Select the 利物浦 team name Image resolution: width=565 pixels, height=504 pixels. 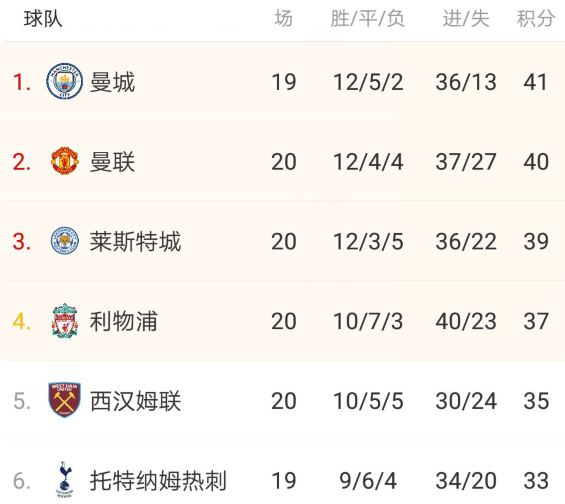point(124,321)
